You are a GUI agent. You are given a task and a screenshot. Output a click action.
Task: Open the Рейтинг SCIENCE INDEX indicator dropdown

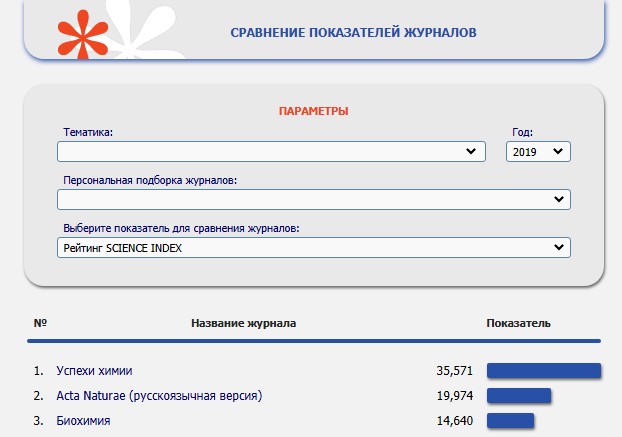pyautogui.click(x=314, y=247)
